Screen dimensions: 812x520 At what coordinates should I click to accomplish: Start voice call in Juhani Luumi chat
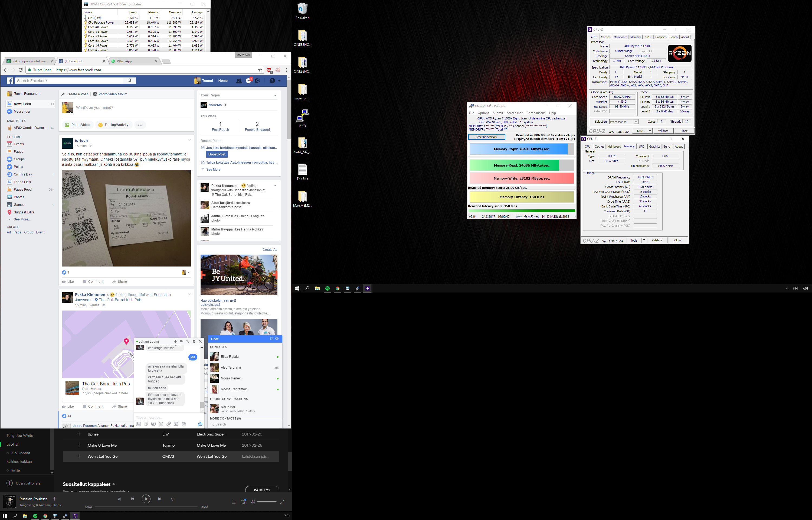(188, 341)
